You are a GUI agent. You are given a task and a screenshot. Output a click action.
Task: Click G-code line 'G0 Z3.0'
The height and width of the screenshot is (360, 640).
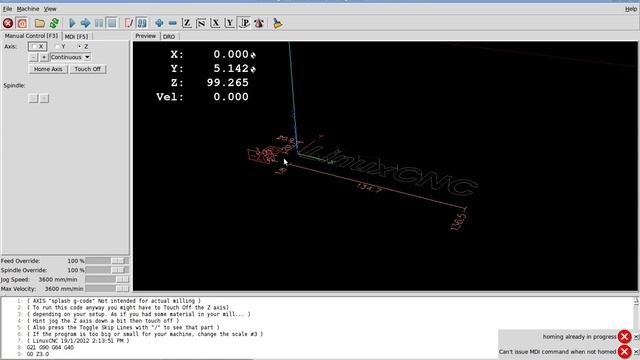38,354
